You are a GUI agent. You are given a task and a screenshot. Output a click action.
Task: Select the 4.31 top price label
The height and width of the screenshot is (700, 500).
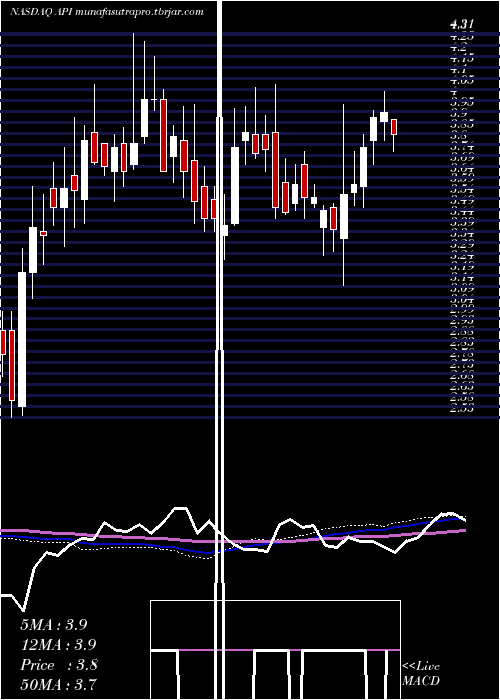coord(462,24)
